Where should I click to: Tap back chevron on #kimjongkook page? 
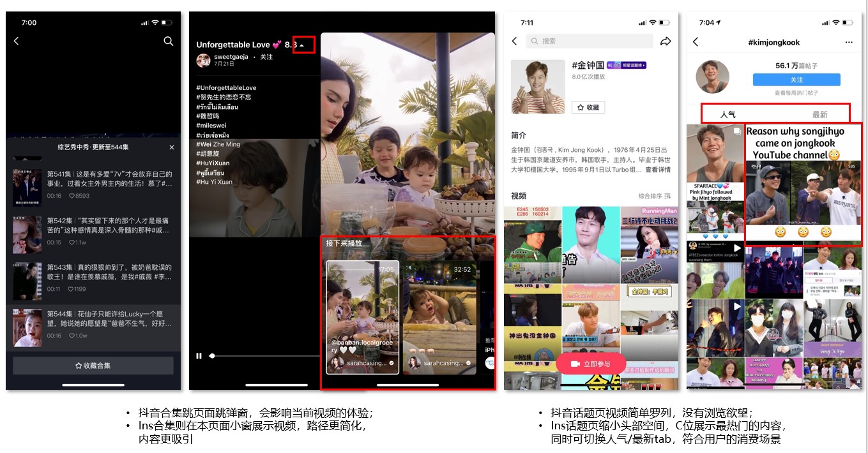[696, 42]
